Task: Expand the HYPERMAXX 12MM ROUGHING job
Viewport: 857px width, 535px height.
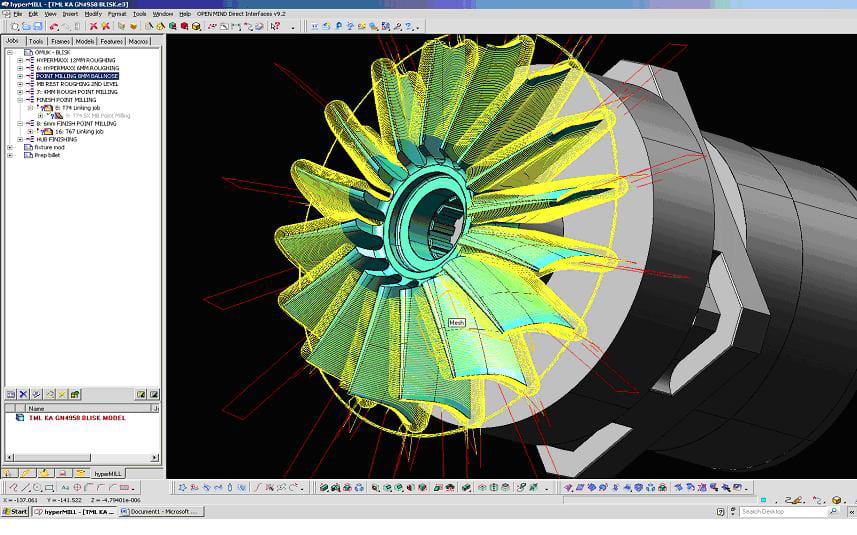Action: (x=20, y=60)
